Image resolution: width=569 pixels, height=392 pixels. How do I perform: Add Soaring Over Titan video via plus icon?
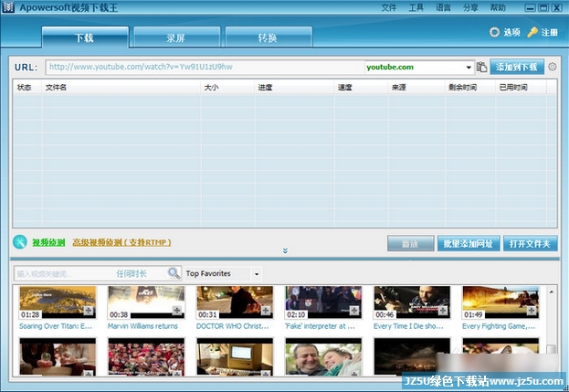[x=89, y=310]
